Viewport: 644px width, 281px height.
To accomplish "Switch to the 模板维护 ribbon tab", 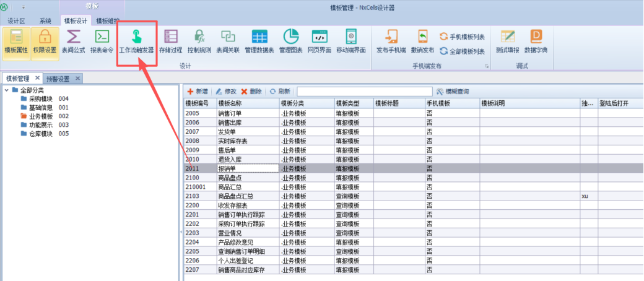I will click(107, 20).
